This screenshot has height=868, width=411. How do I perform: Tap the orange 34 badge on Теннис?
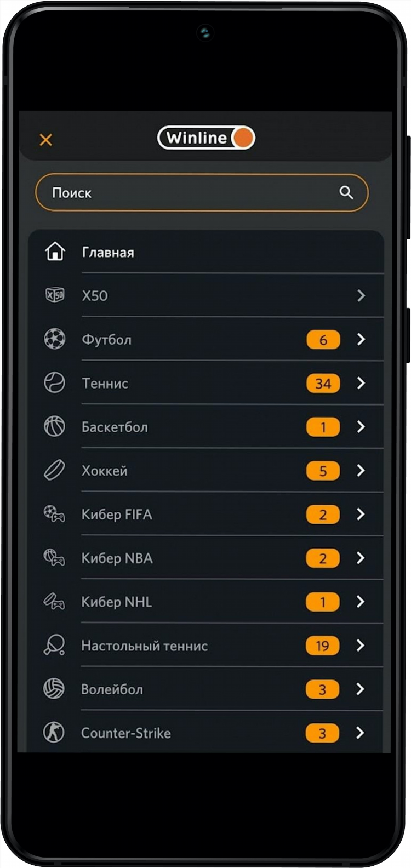[x=323, y=383]
